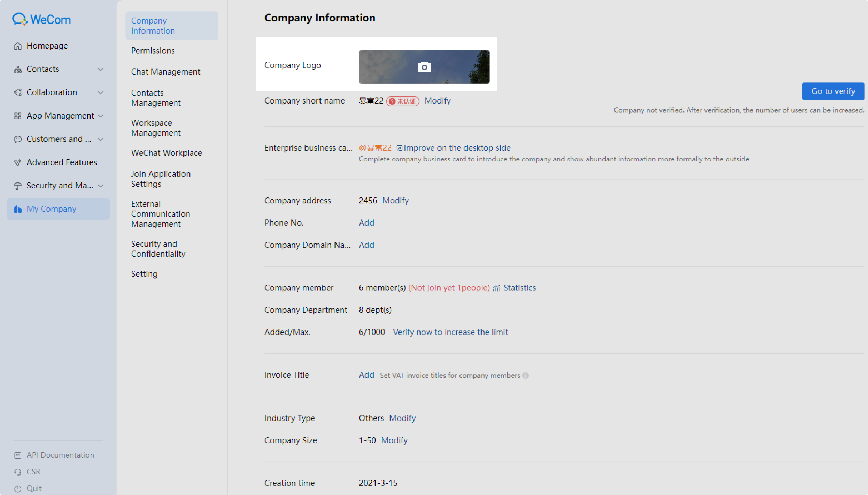Viewport: 868px width, 495px height.
Task: Click the Customers chat bubble icon
Action: pyautogui.click(x=18, y=139)
